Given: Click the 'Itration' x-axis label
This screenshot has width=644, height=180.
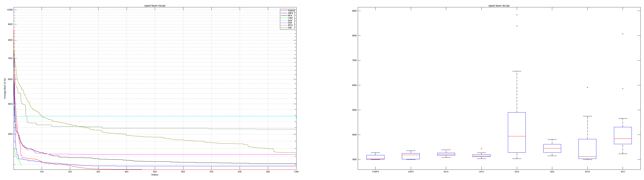Looking at the screenshot, I should pos(155,175).
